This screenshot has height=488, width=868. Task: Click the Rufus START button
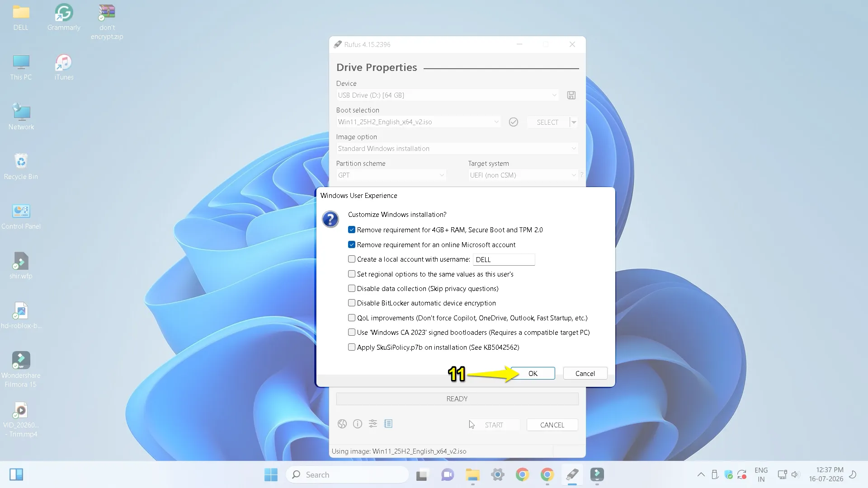pyautogui.click(x=494, y=425)
